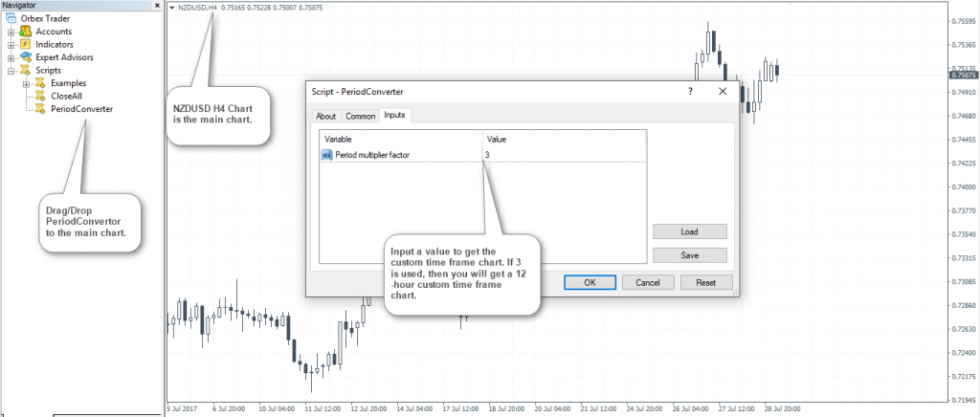Select the CloseAll script label
980x417 pixels.
66,97
